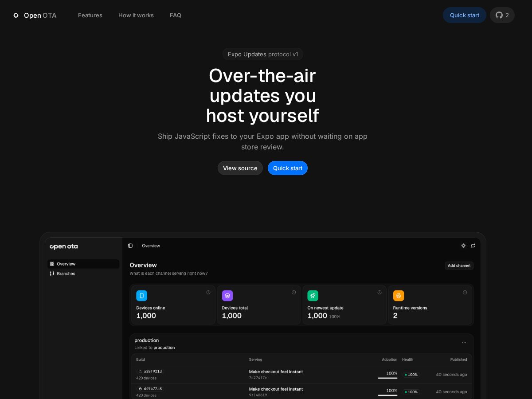The width and height of the screenshot is (532, 399).
Task: Click the Branches git icon in sidebar
Action: [52, 274]
